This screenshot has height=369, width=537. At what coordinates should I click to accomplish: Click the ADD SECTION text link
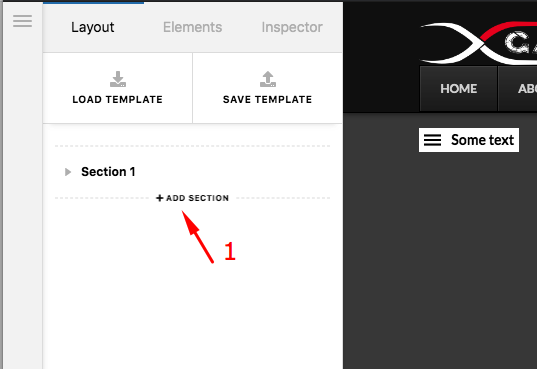click(198, 198)
